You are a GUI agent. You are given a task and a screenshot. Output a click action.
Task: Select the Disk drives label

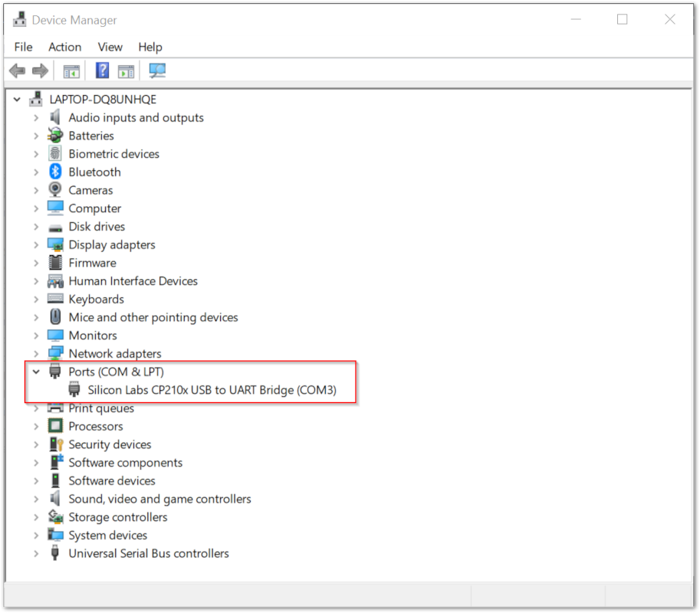(97, 227)
